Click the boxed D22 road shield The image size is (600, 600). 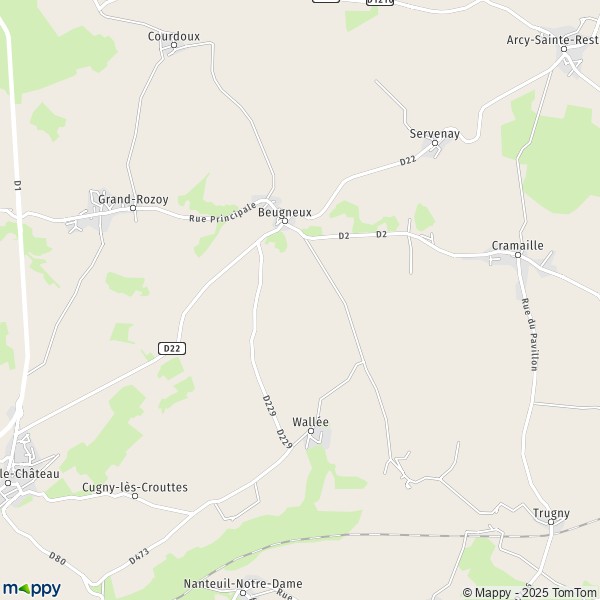tap(172, 349)
